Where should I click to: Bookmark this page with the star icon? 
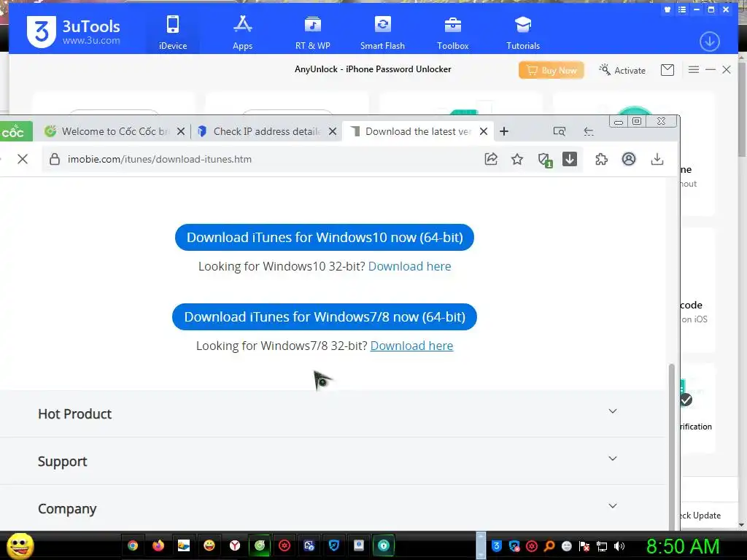[517, 159]
